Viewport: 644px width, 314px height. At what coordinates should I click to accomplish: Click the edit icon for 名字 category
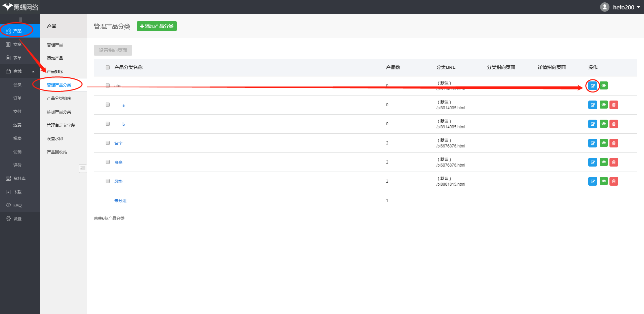tap(593, 143)
